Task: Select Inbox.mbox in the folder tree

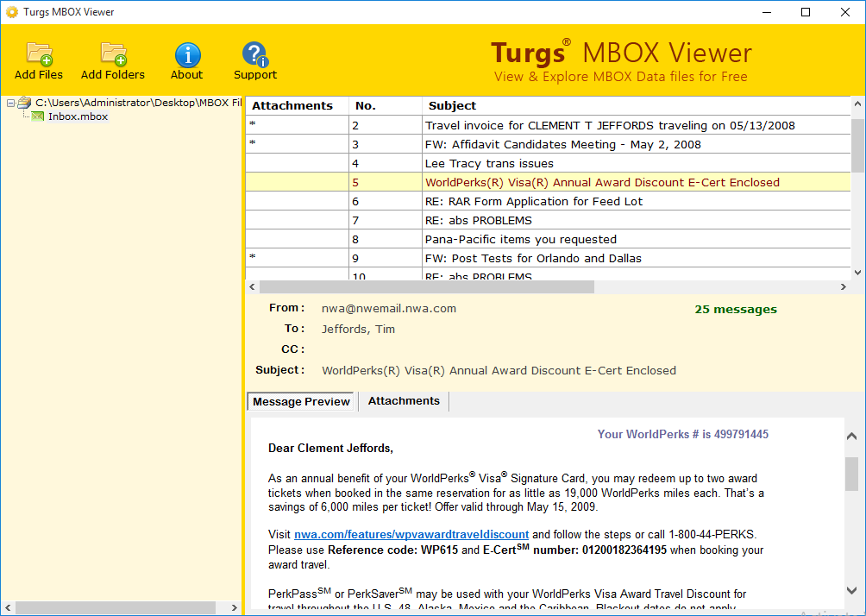Action: point(78,116)
